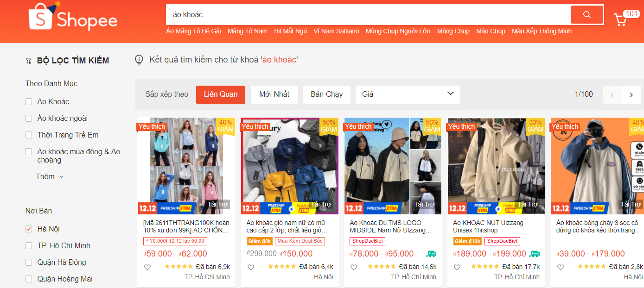Screen dimensions: 644x288
Task: Click the magnifier search button
Action: 587,15
